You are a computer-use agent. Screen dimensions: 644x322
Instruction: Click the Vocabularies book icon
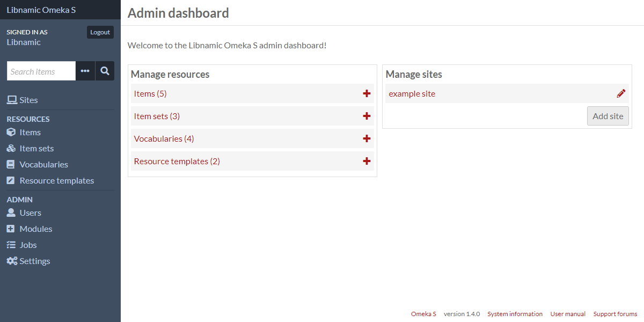click(11, 164)
